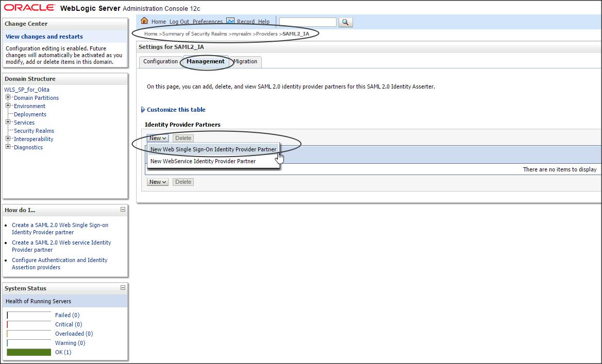Click inside the search input field
The height and width of the screenshot is (364, 602).
point(308,22)
